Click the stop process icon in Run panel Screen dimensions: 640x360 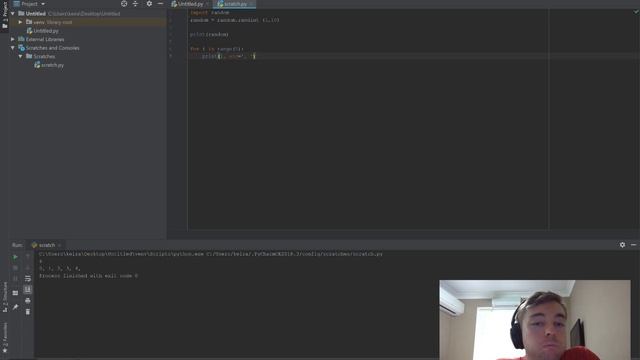click(x=15, y=268)
